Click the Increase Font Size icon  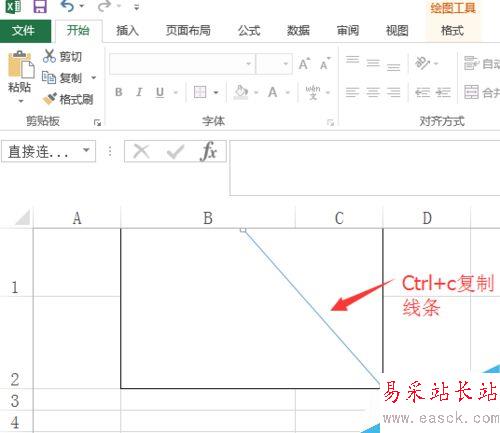(x=304, y=64)
